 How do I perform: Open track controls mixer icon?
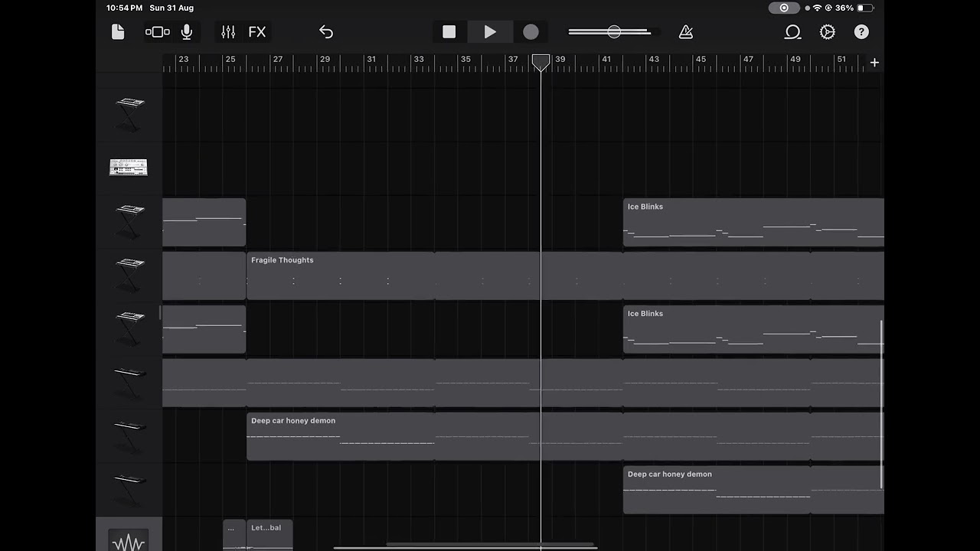(x=228, y=31)
